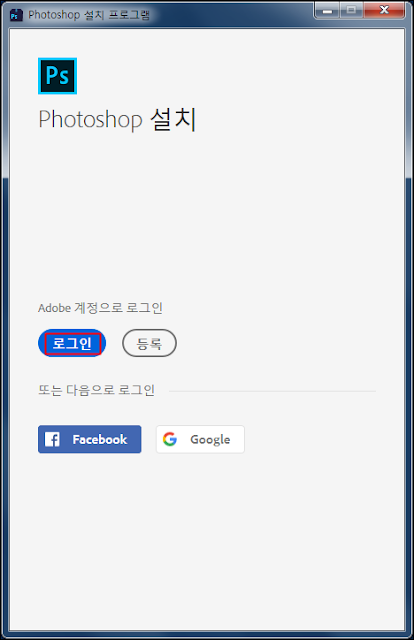Click the Photoshop 설치 heading
The image size is (414, 640).
[118, 120]
